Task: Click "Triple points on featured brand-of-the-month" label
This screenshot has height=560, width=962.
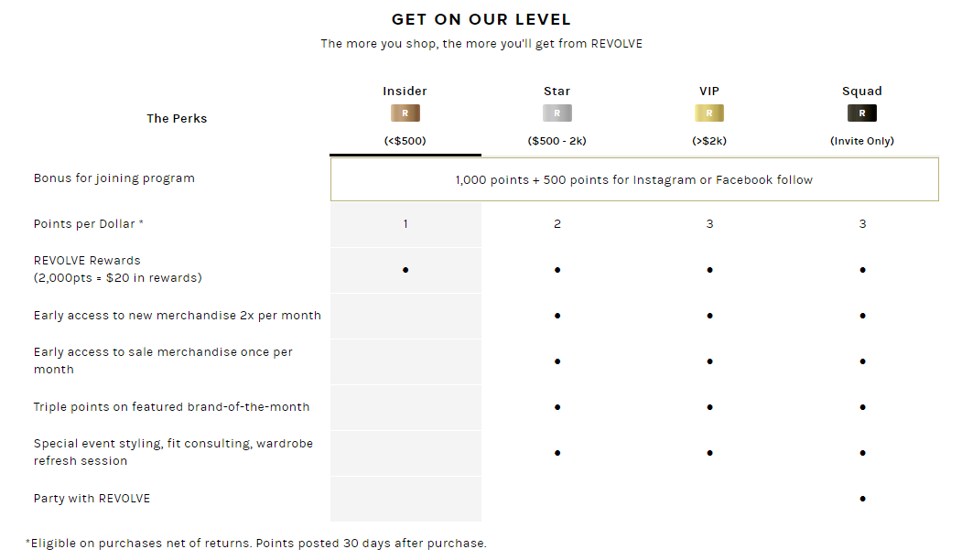Action: click(x=171, y=407)
